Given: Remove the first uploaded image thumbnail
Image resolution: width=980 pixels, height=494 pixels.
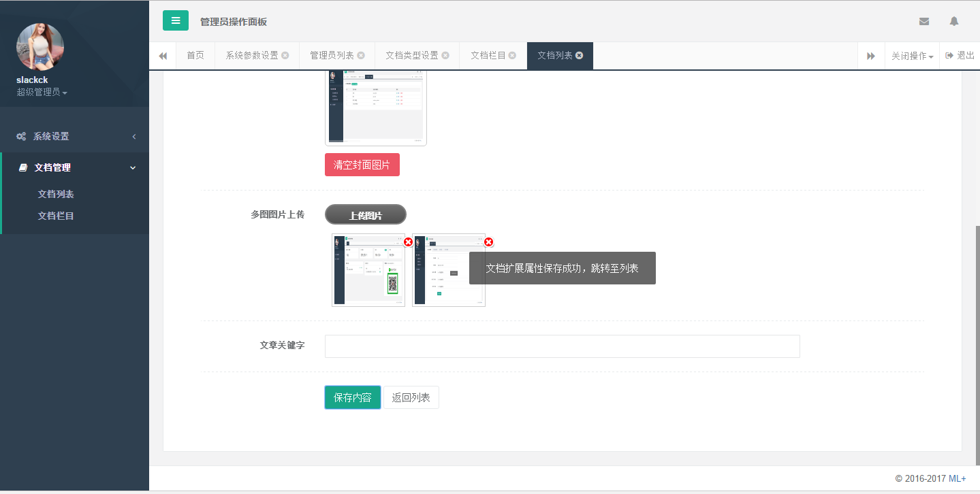Looking at the screenshot, I should pyautogui.click(x=408, y=242).
